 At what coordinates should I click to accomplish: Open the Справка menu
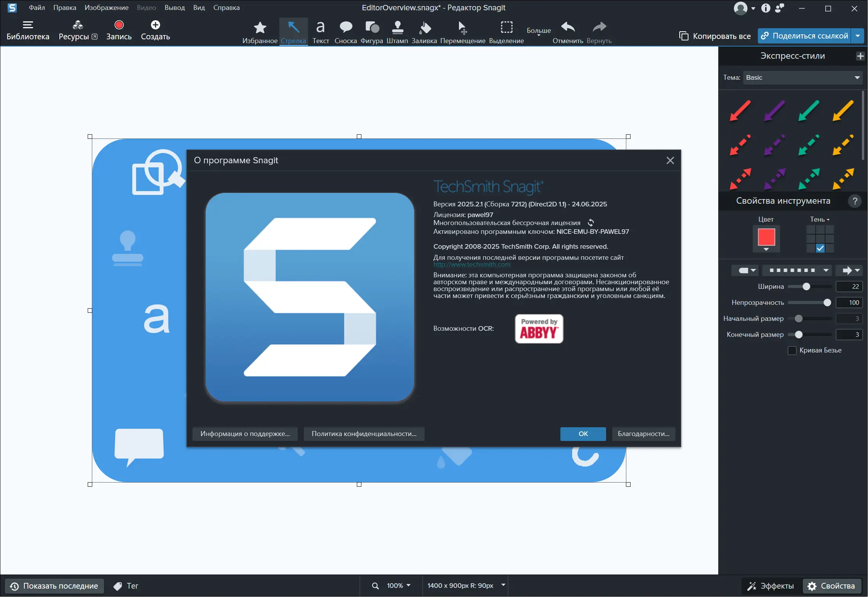pos(226,8)
